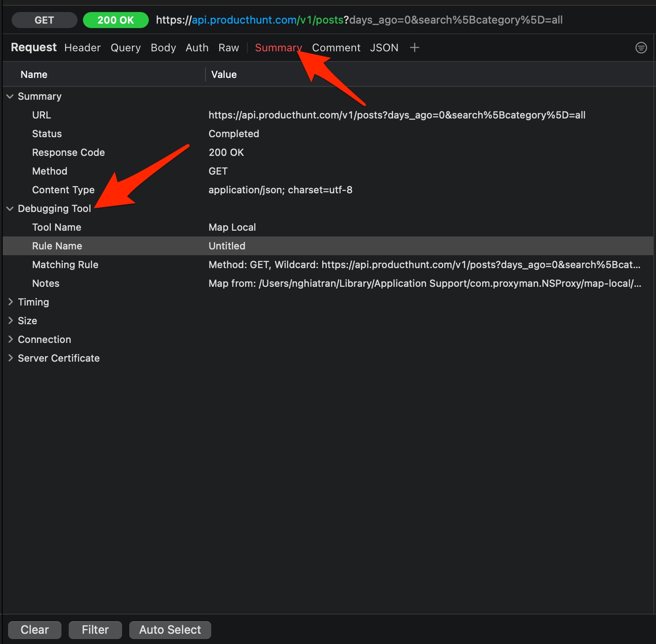Open the Comment tab
The height and width of the screenshot is (644, 656).
tap(336, 48)
